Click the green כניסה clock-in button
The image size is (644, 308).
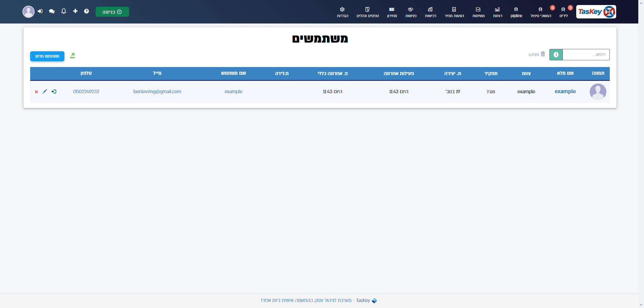click(x=112, y=12)
